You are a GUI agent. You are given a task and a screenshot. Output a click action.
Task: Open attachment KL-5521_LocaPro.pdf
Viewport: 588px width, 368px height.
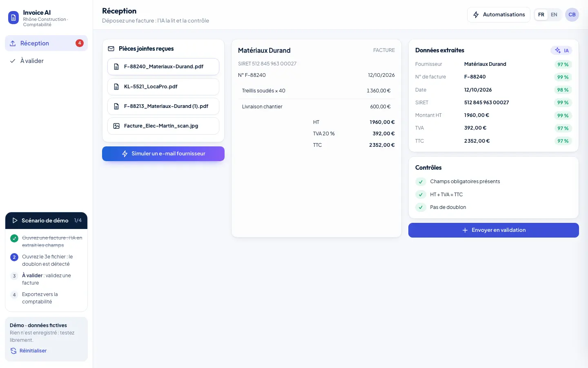point(163,87)
